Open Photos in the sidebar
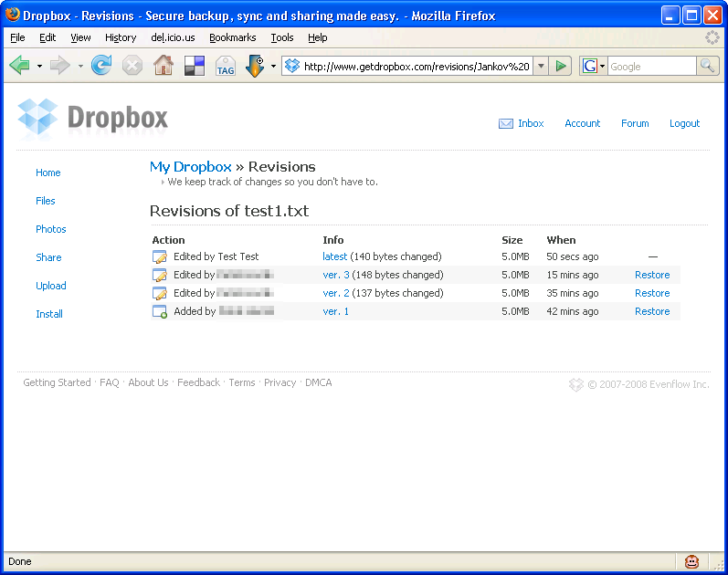Image resolution: width=728 pixels, height=575 pixels. pos(51,229)
